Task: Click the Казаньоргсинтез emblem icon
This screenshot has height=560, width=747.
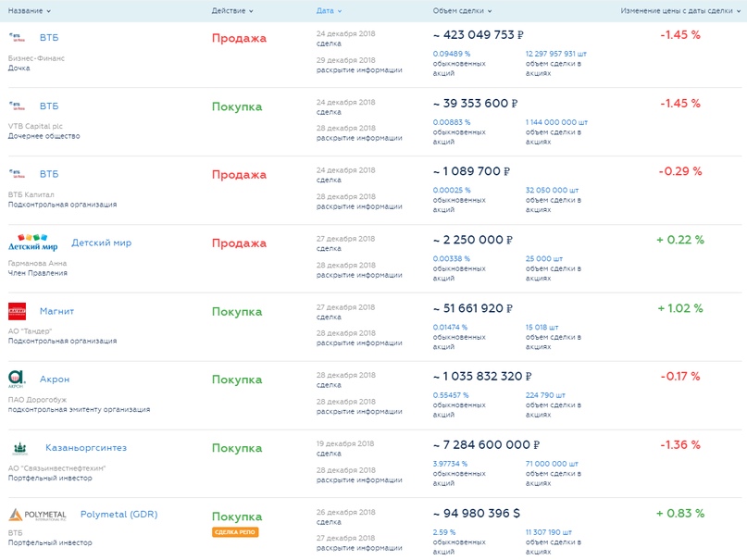Action: [x=20, y=448]
